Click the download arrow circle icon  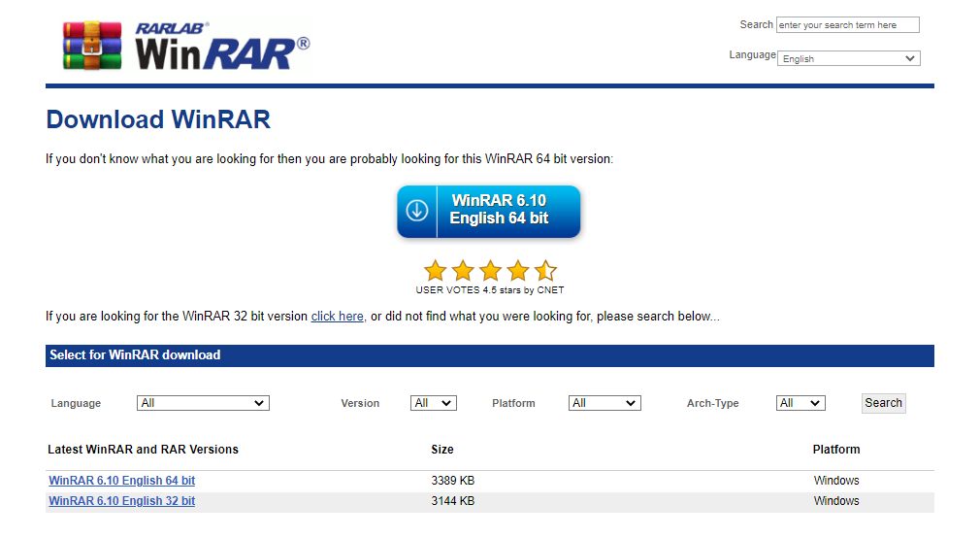click(417, 211)
